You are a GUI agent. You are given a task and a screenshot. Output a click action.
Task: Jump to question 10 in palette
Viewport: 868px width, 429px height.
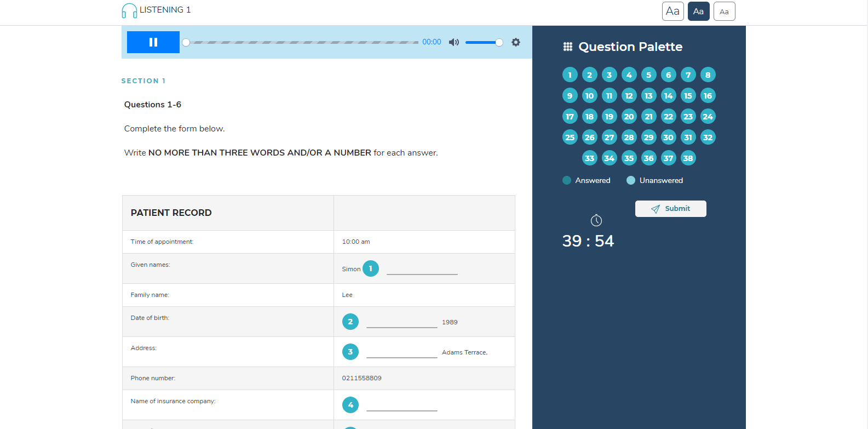pos(590,96)
